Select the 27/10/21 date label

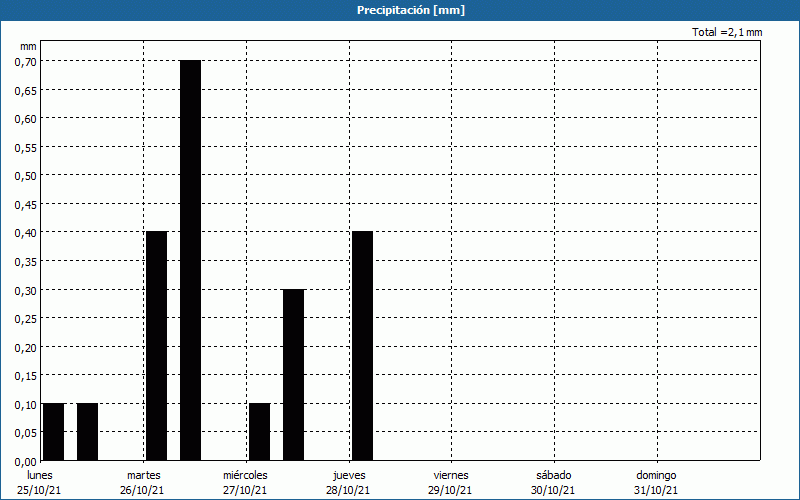point(245,490)
